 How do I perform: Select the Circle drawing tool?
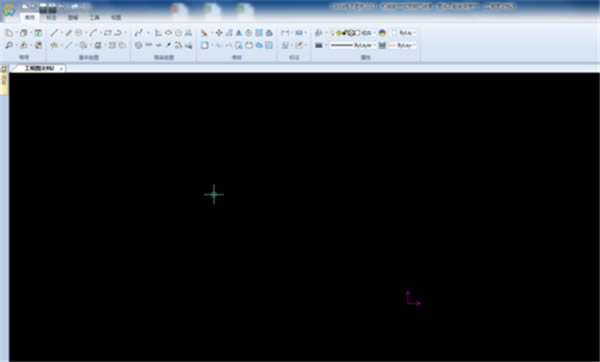79,33
